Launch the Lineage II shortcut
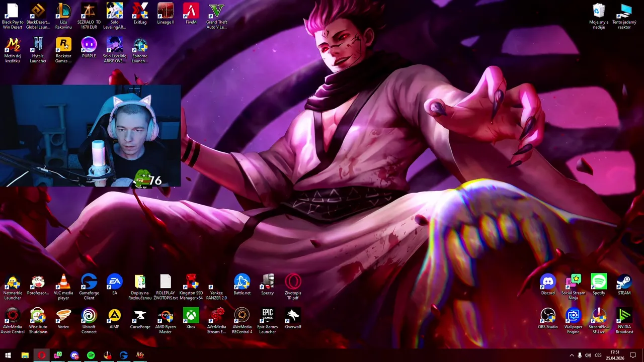 (x=166, y=14)
